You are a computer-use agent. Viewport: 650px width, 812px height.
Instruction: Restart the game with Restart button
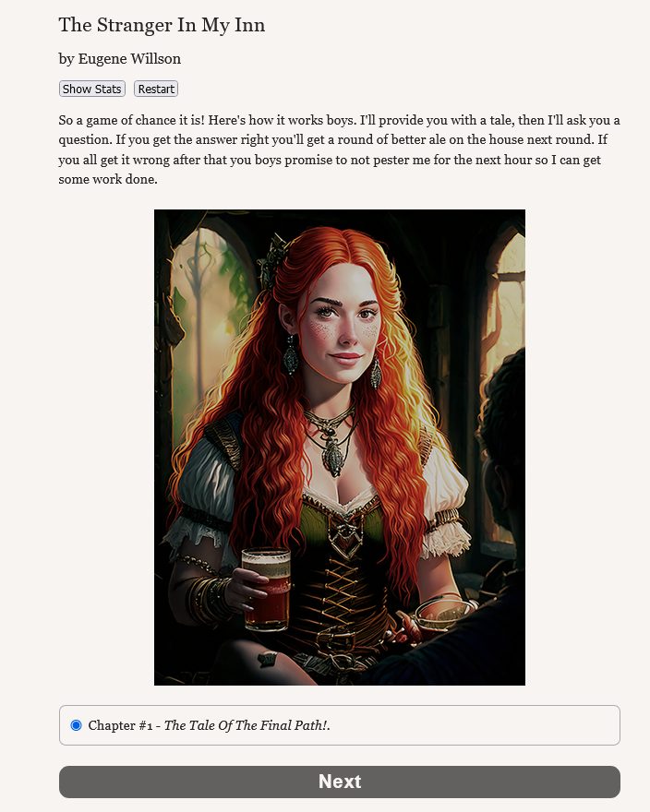155,89
